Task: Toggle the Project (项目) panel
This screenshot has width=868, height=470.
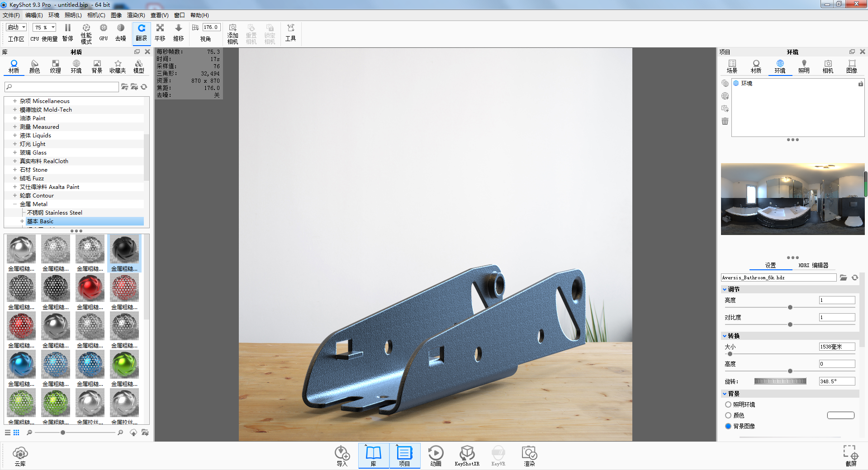Action: click(x=404, y=456)
